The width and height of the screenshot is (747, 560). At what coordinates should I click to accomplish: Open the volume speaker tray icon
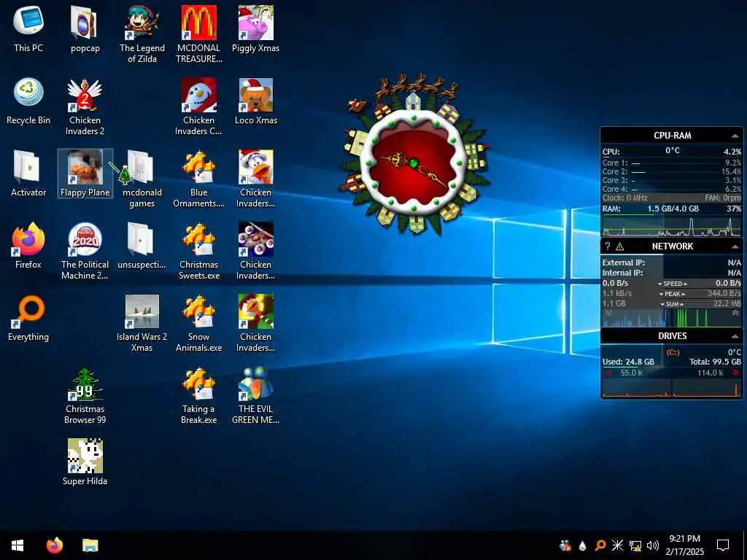coord(653,545)
